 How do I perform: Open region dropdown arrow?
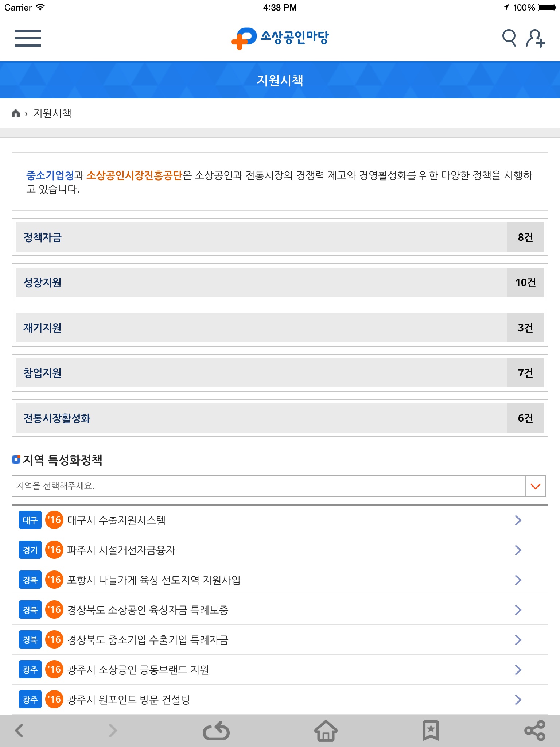536,486
